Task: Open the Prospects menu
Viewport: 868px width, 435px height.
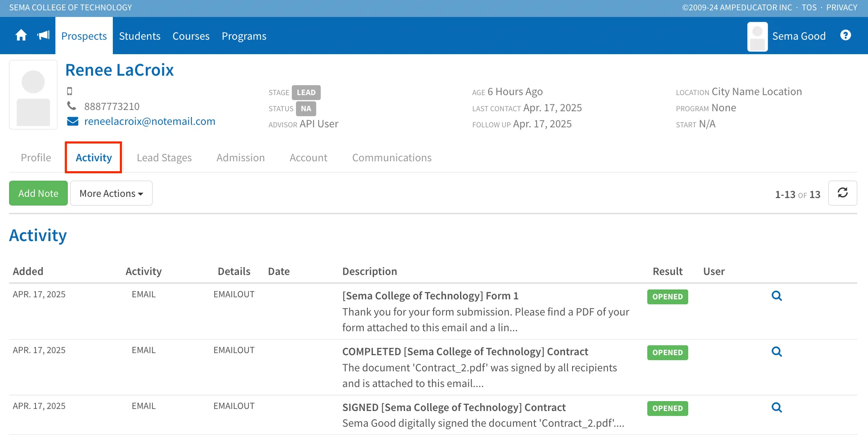Action: click(84, 36)
